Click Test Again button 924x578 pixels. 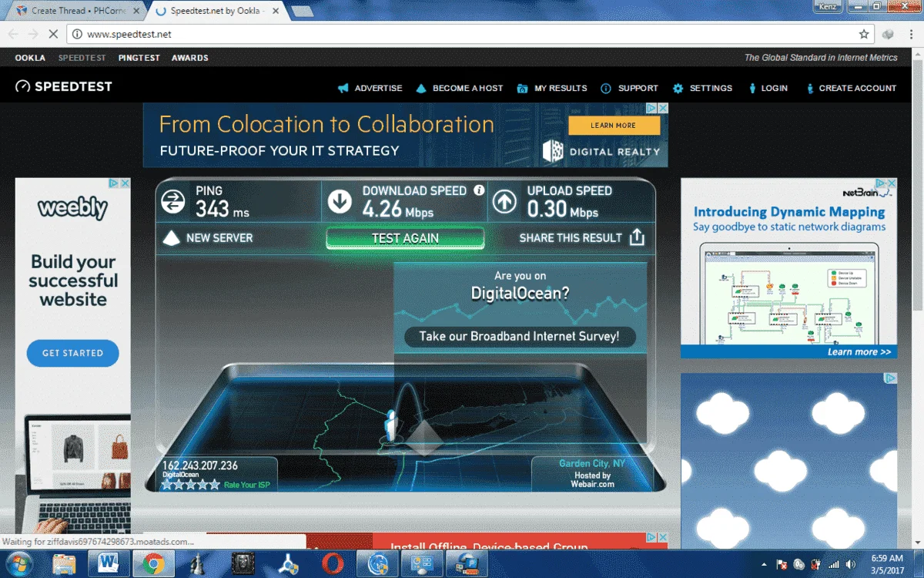tap(405, 238)
